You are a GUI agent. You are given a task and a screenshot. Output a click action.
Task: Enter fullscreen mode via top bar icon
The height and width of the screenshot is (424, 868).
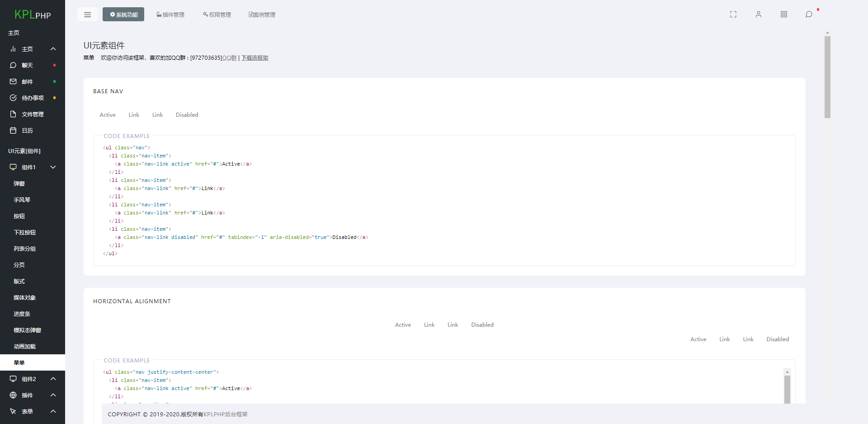(x=733, y=14)
